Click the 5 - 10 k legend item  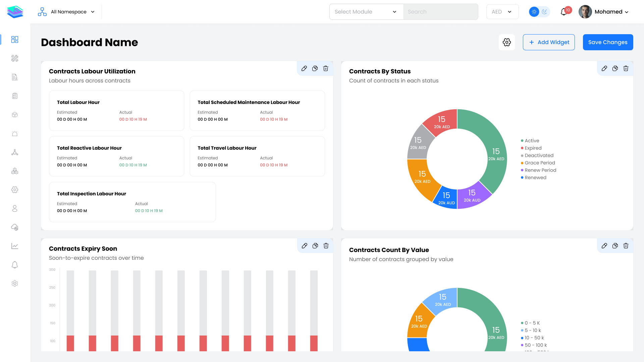click(x=531, y=330)
